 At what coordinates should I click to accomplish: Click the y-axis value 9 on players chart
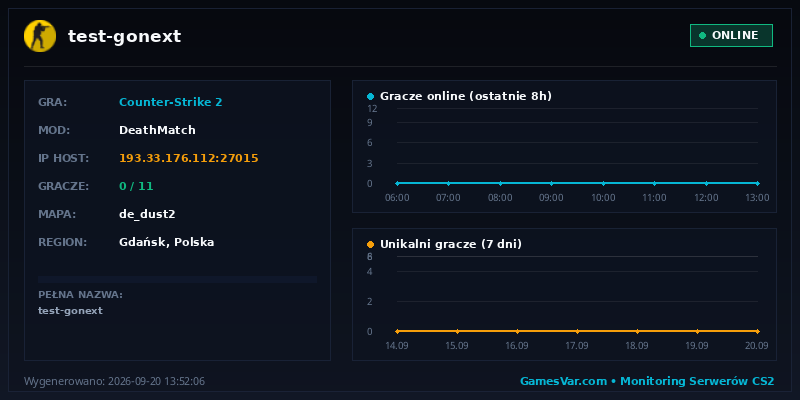[x=369, y=122]
